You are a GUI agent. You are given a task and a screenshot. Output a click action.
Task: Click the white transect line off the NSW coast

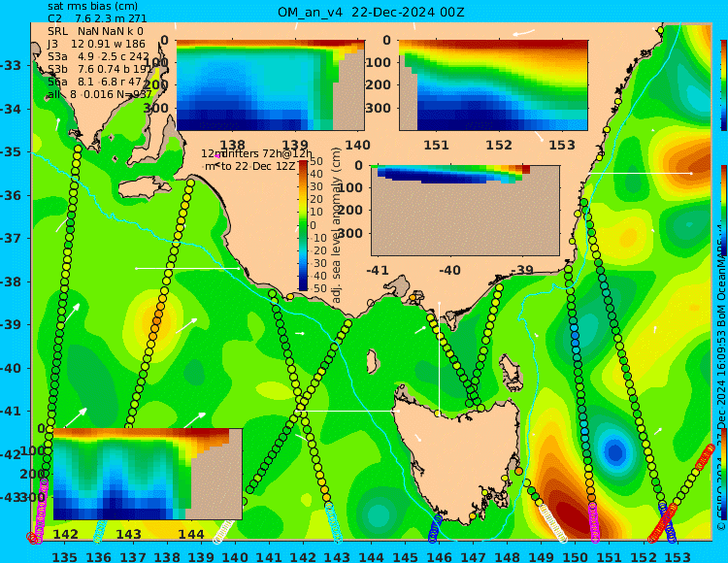(640, 173)
